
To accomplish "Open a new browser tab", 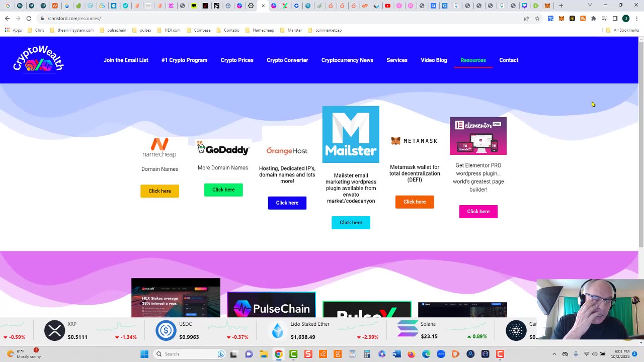I will [x=561, y=6].
